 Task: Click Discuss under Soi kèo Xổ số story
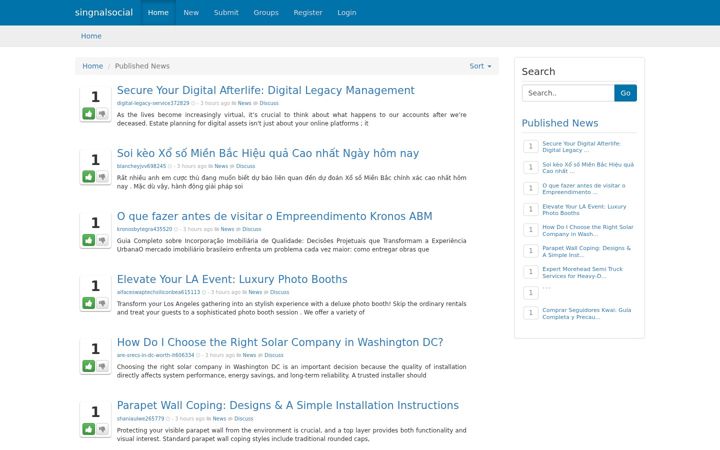245,166
